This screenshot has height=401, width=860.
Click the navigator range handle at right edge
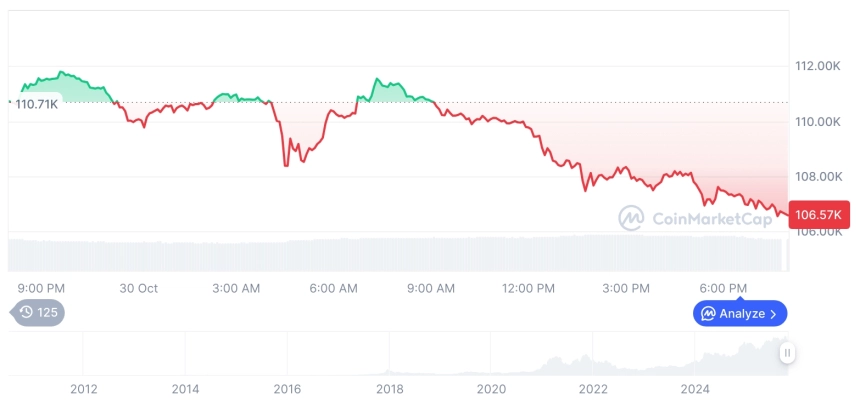point(788,352)
